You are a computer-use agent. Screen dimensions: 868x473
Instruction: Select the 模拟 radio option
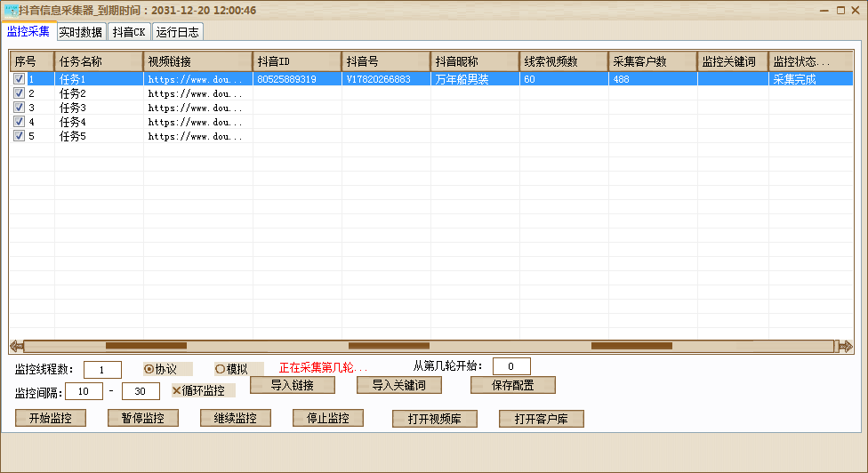click(x=220, y=368)
